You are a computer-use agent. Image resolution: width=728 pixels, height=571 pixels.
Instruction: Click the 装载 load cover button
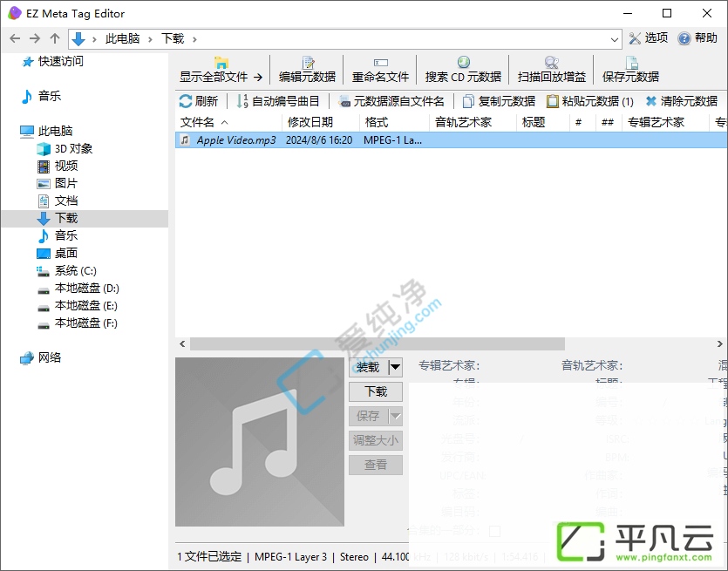(x=369, y=367)
